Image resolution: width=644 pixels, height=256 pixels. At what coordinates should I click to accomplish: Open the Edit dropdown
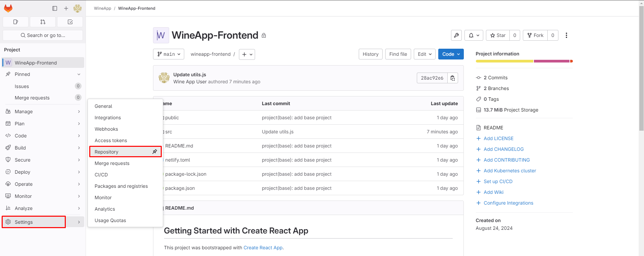point(425,54)
